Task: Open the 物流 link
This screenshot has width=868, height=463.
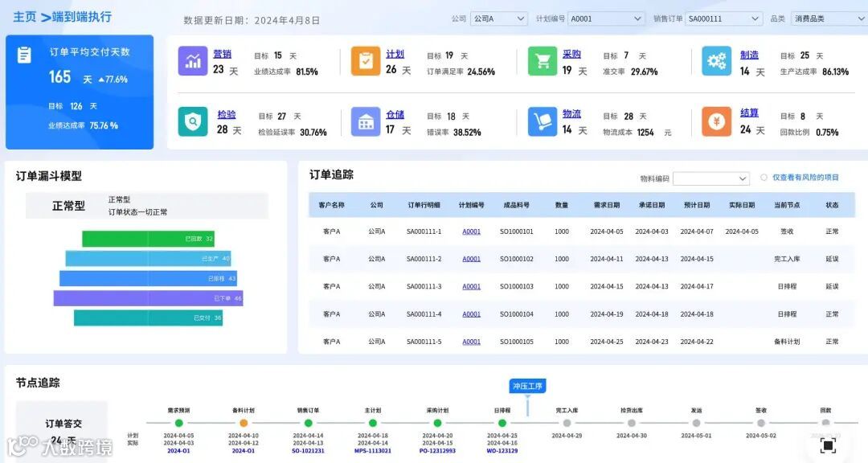Action: pos(571,113)
